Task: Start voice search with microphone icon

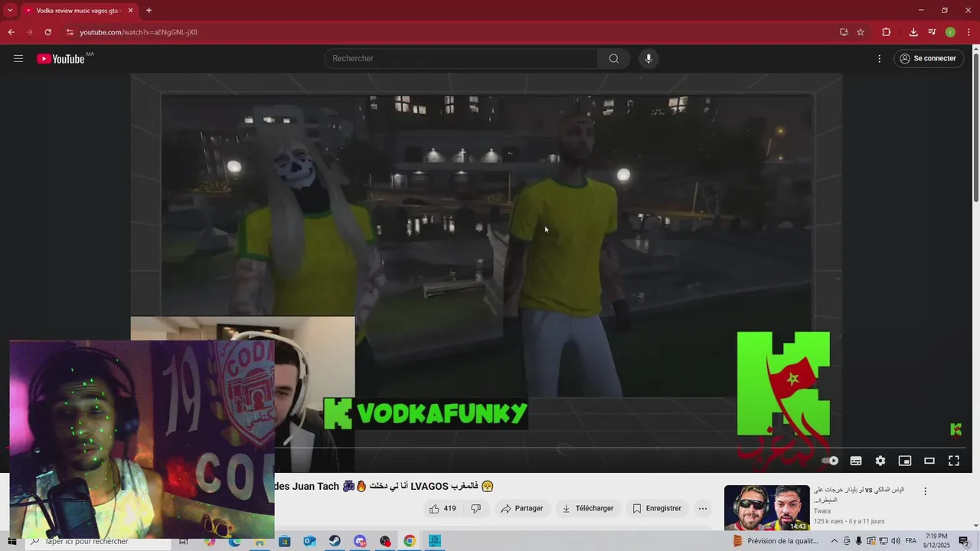Action: tap(648, 59)
